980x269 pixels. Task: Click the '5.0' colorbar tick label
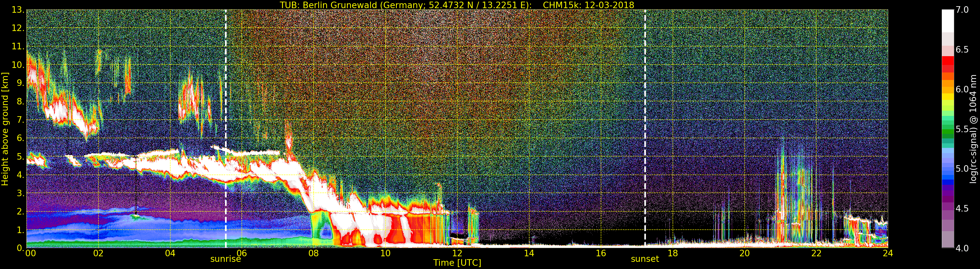(962, 168)
